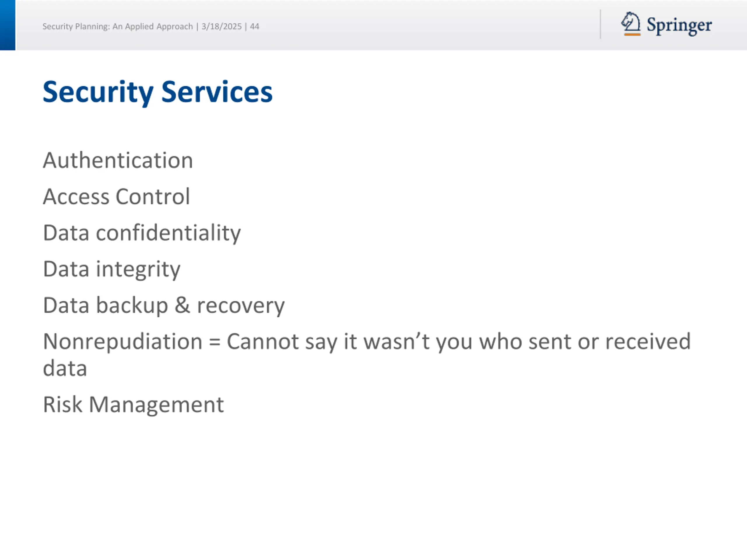Select the Risk Management line
The height and width of the screenshot is (560, 747).
click(x=133, y=404)
